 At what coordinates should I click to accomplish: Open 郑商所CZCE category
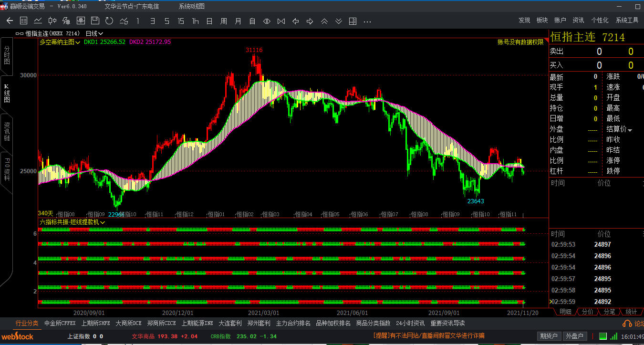pyautogui.click(x=161, y=323)
